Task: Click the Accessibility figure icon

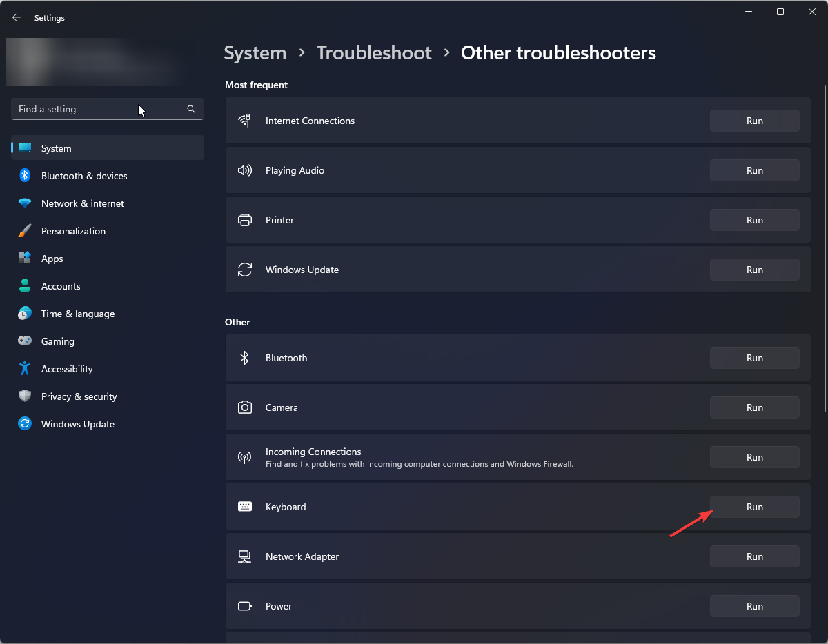Action: click(x=25, y=369)
